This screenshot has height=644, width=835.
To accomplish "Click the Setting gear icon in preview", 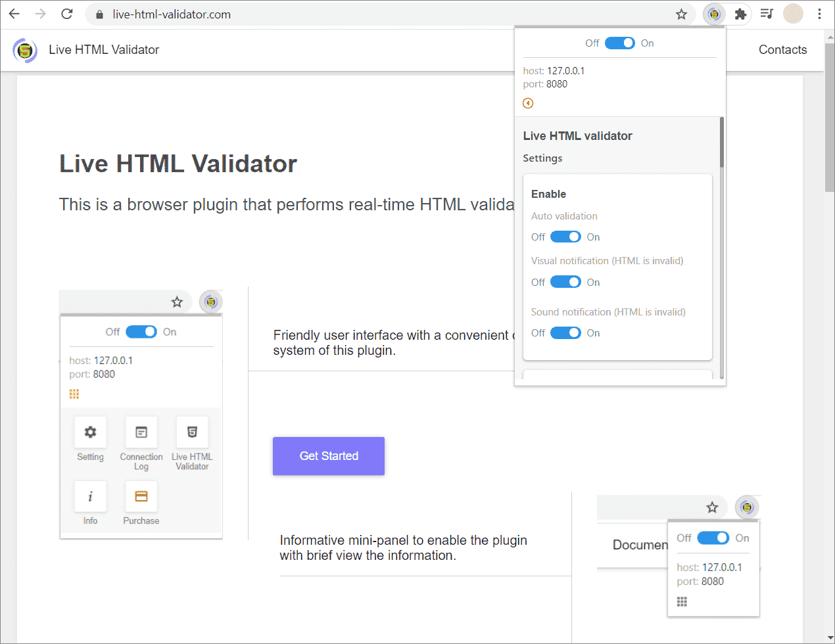I will tap(90, 432).
